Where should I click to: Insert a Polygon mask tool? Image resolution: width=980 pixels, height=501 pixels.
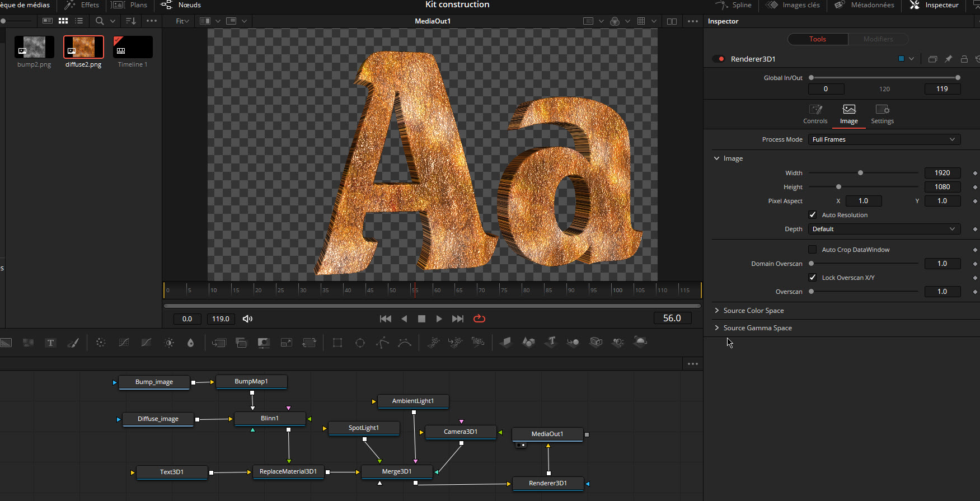click(382, 343)
